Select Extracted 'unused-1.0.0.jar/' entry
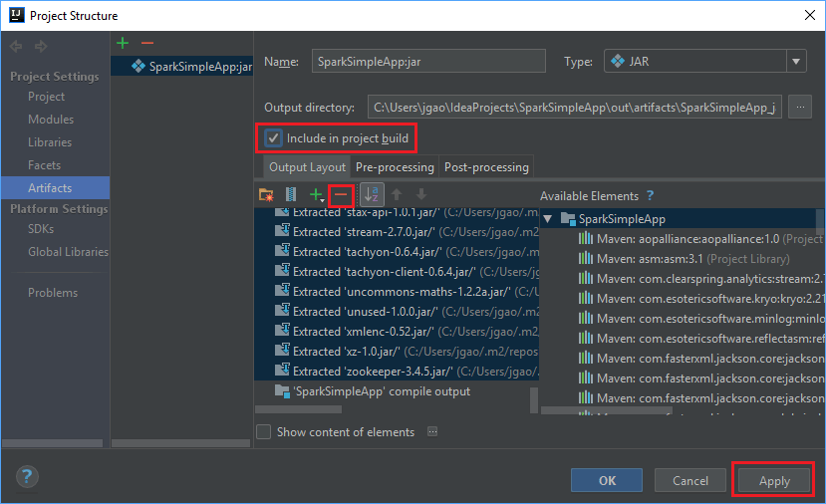 click(397, 312)
